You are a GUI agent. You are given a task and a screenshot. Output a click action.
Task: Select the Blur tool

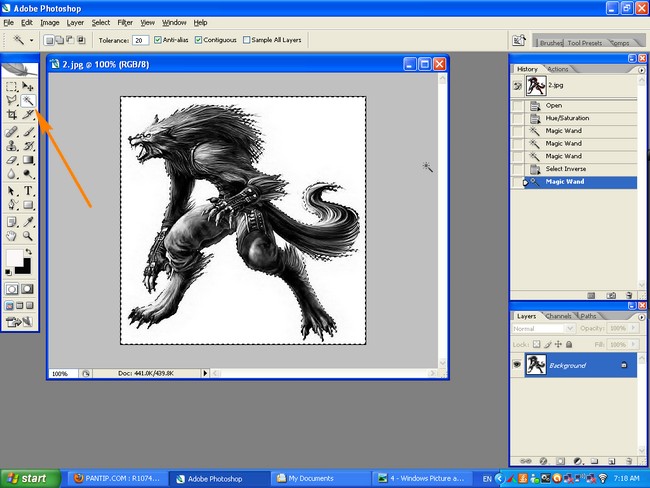pos(11,174)
